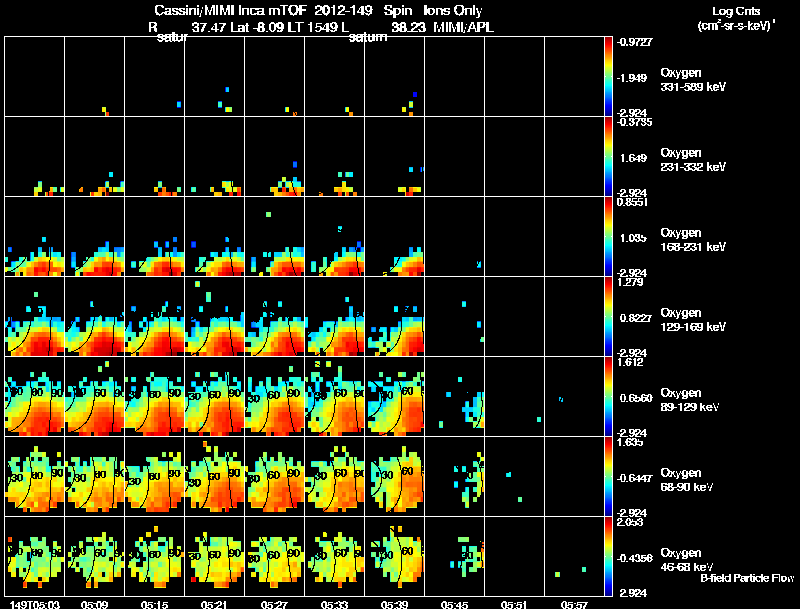Screen dimensions: 800x609
Task: Click the '05:57' time axis label
Action: [x=574, y=605]
